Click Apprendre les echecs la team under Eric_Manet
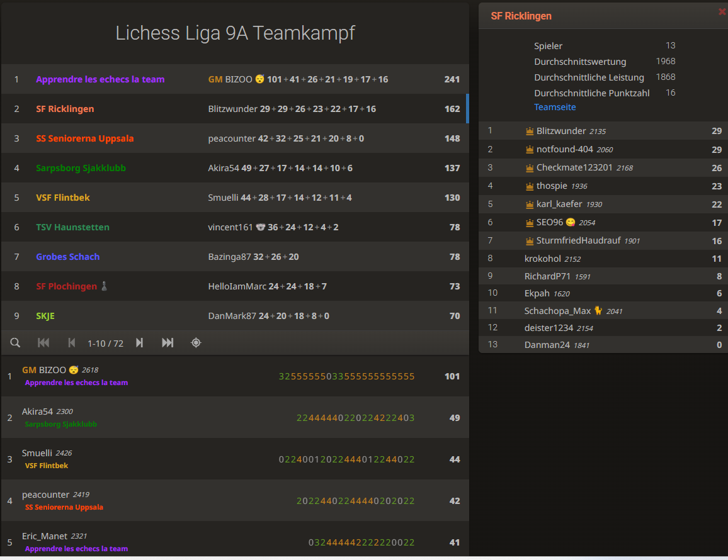This screenshot has height=560, width=728. coord(76,549)
